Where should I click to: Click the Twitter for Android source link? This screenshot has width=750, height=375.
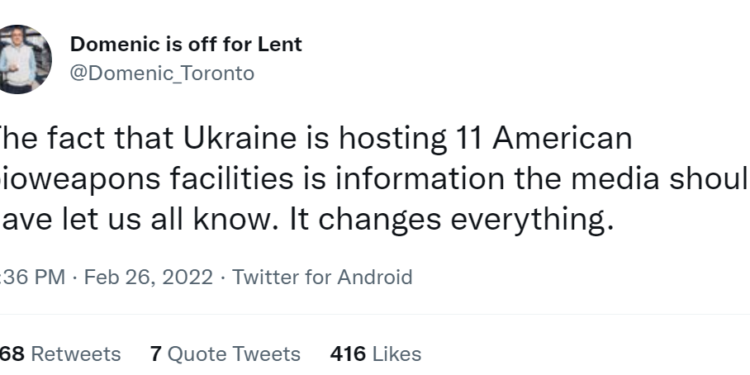tap(322, 277)
